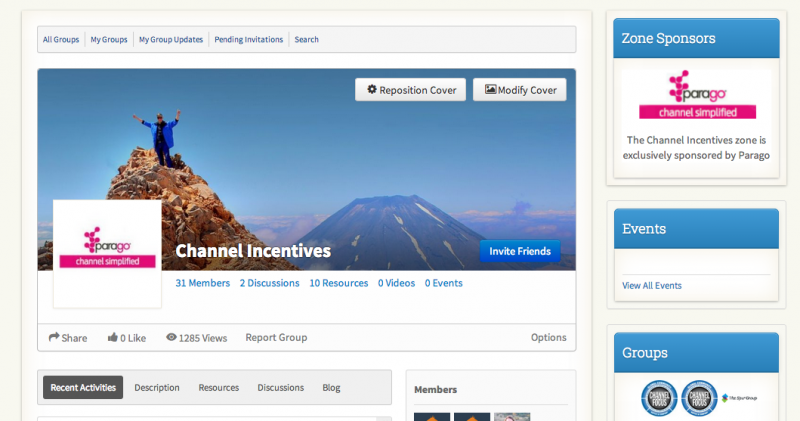Switch to the Blog tab

[331, 387]
